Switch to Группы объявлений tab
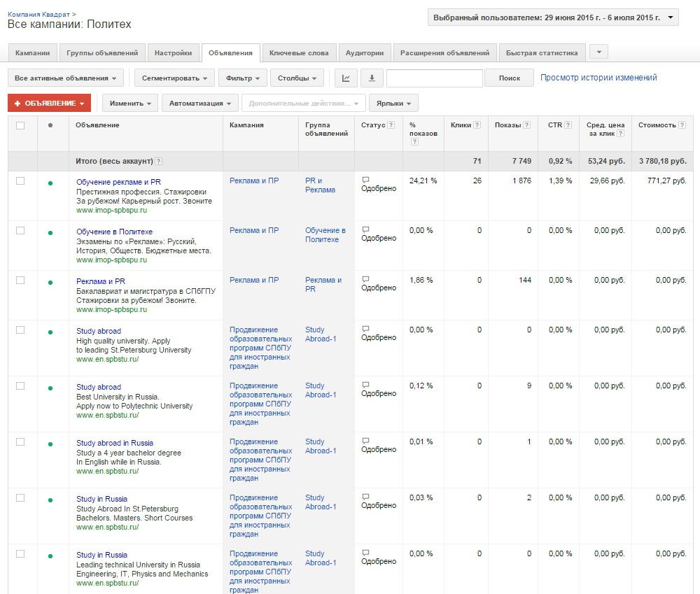This screenshot has width=700, height=594. tap(102, 52)
